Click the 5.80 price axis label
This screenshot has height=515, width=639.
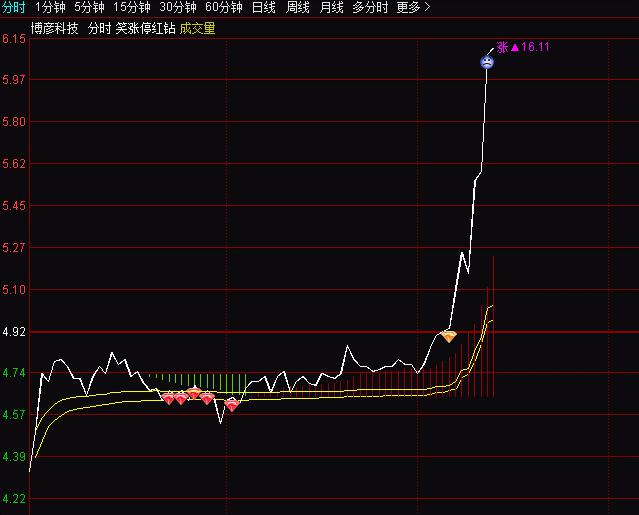coord(14,121)
